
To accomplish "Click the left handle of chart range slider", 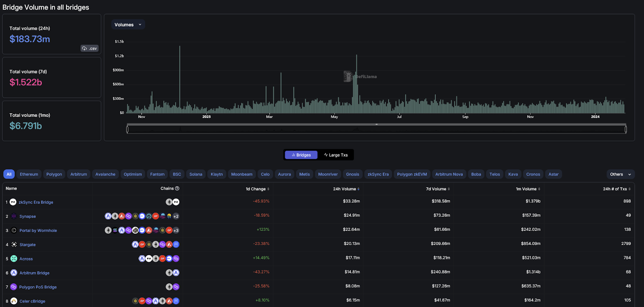I will pyautogui.click(x=128, y=129).
